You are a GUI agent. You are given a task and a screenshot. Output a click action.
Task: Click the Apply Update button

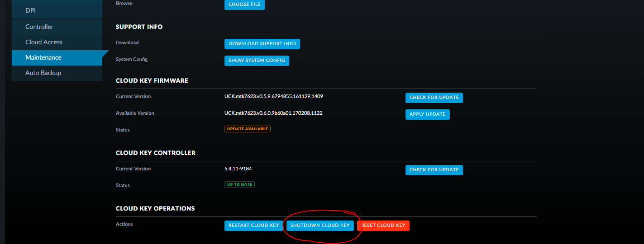[x=427, y=114]
